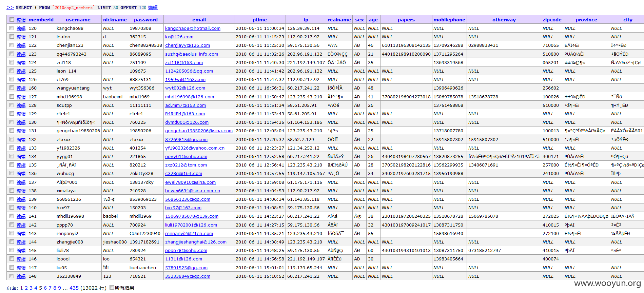This screenshot has height=293, width=644.
Task: Sort table by age column header
Action: [373, 20]
